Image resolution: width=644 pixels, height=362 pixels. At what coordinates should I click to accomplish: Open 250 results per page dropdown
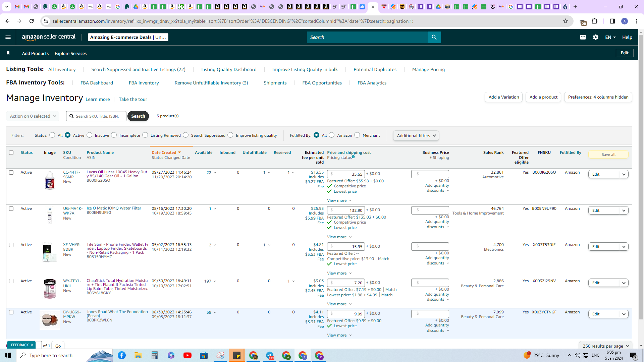tap(605, 346)
